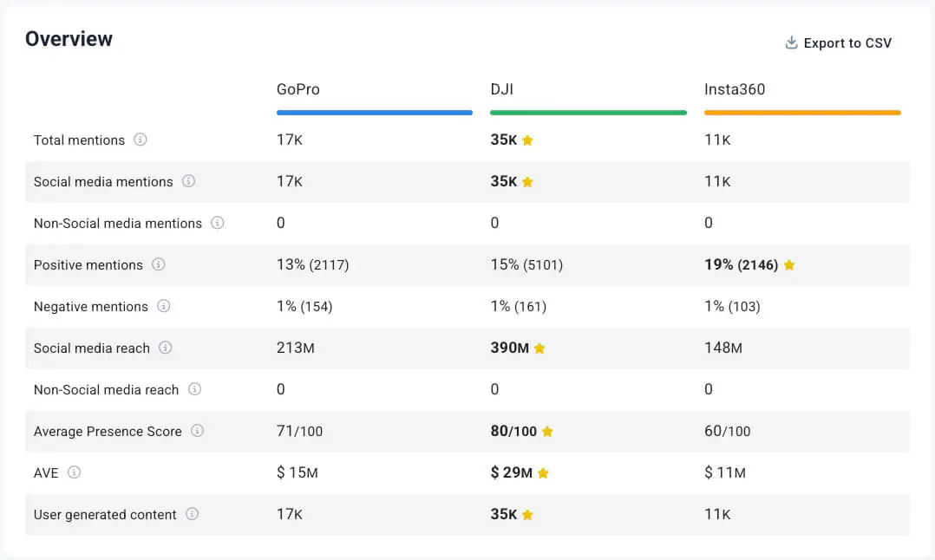Screen dimensions: 935x560
Task: Click DJI AVE value $ 29M
Action: [512, 473]
